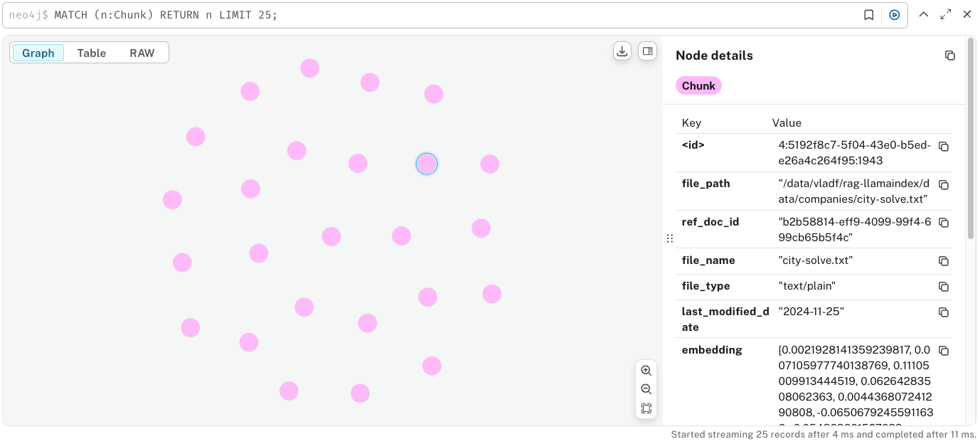This screenshot has height=444, width=980.
Task: Expand the frame to fullscreen
Action: pyautogui.click(x=946, y=14)
